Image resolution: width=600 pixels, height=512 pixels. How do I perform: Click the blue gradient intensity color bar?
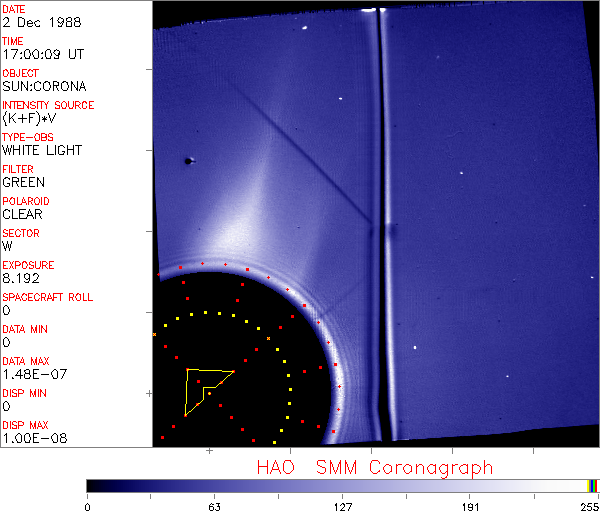(337, 486)
